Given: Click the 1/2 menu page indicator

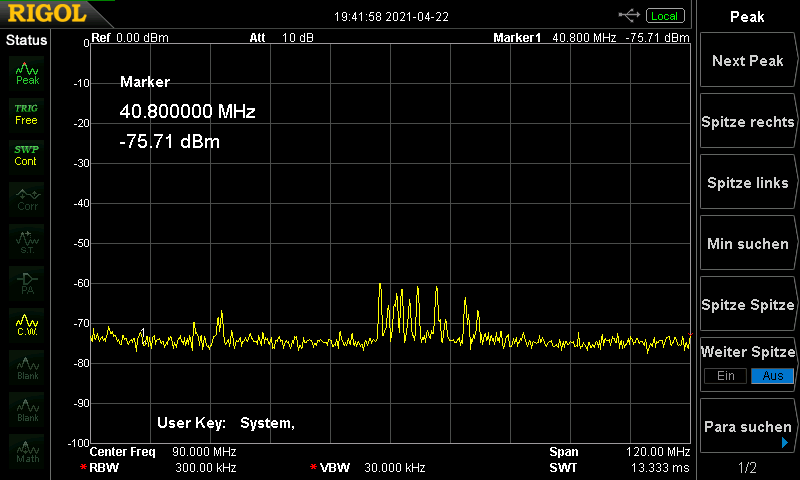Looking at the screenshot, I should coord(747,467).
